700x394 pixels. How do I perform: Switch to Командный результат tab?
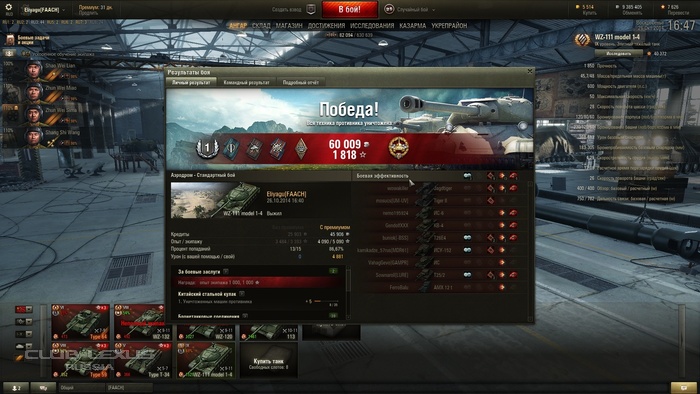(246, 82)
